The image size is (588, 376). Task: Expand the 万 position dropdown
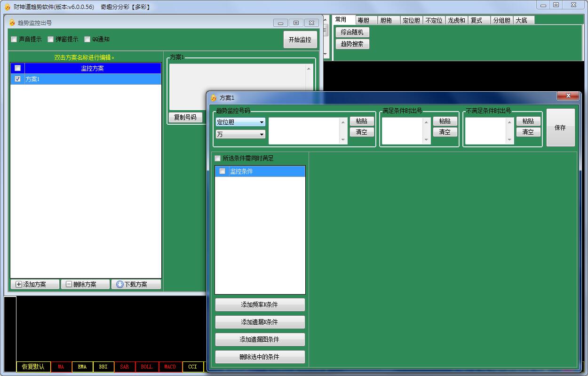click(x=240, y=135)
